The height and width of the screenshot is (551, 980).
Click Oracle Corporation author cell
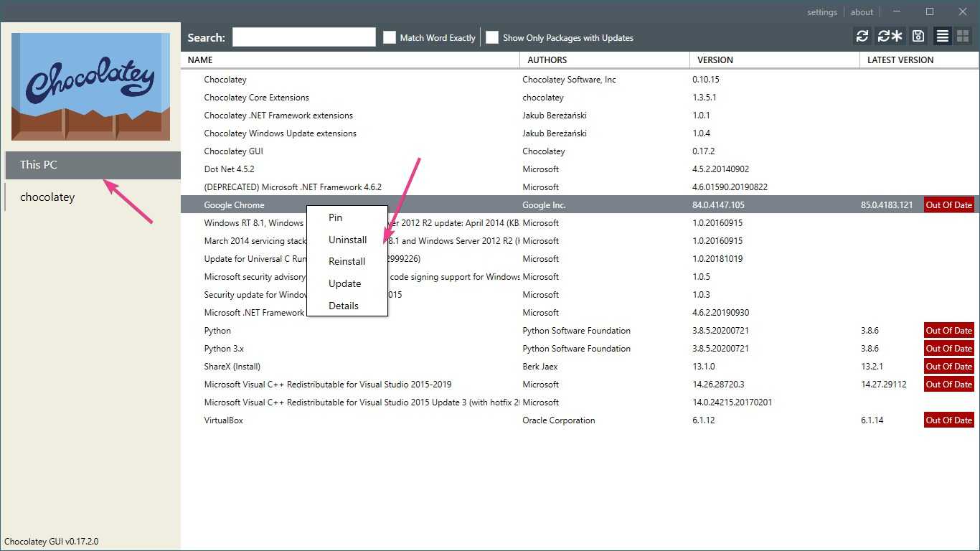558,420
